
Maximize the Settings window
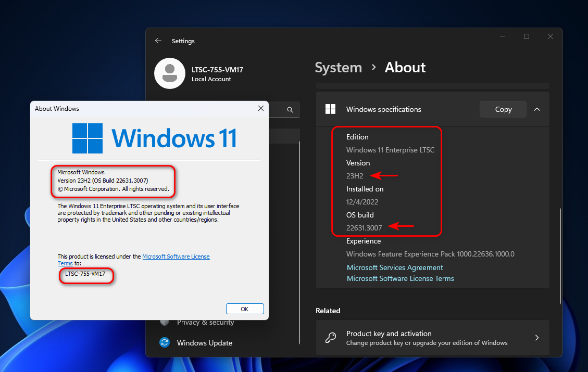click(x=527, y=36)
